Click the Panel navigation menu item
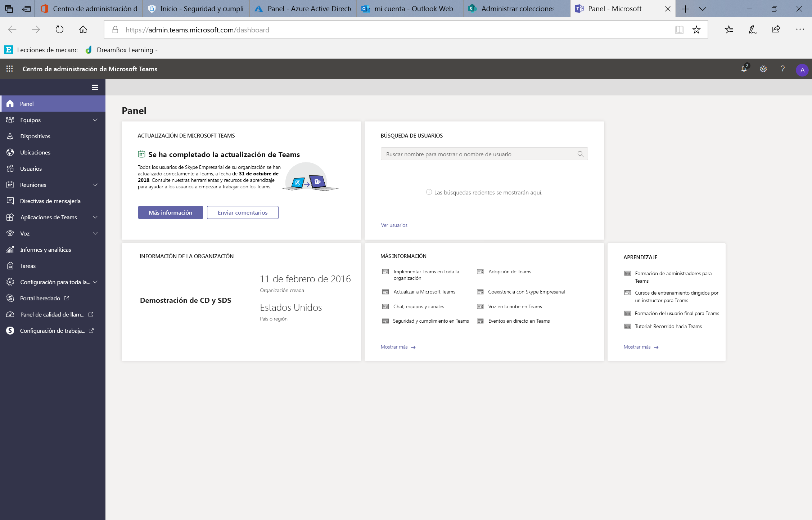This screenshot has width=812, height=520. click(x=53, y=104)
